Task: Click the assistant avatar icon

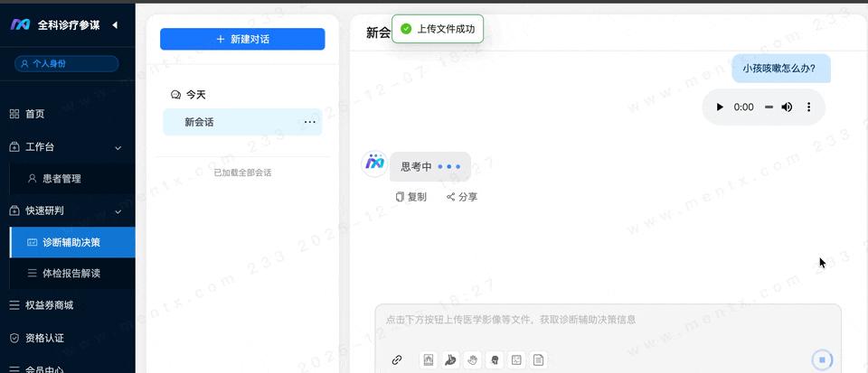Action: click(x=374, y=163)
